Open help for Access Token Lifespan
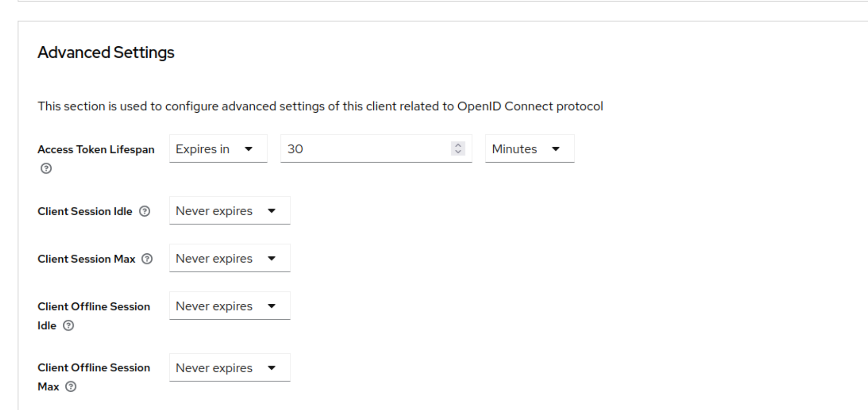868x410 pixels. point(46,168)
